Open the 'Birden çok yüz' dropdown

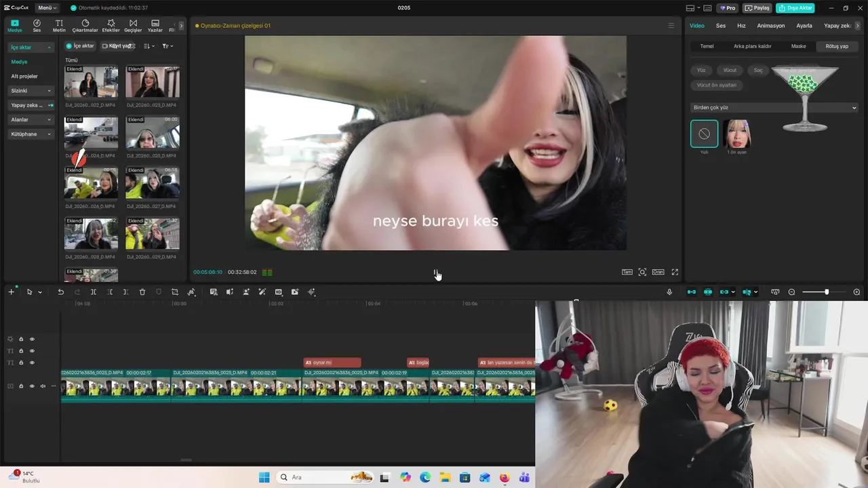coord(774,108)
